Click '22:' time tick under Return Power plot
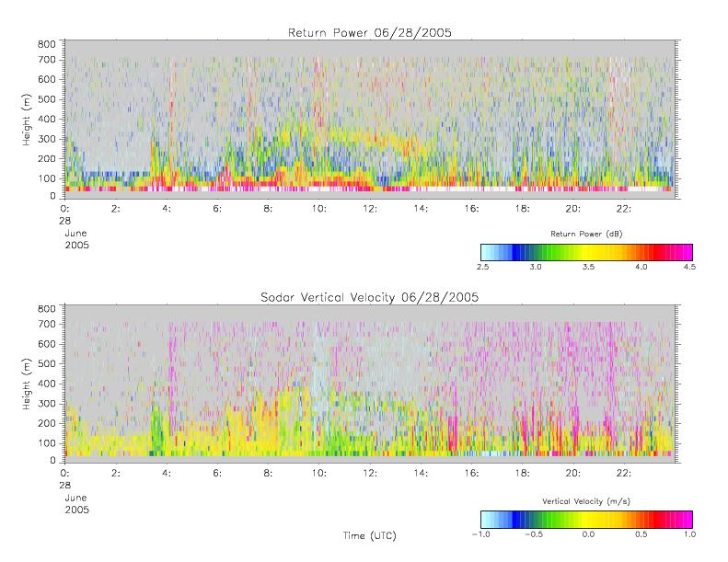The width and height of the screenshot is (728, 562). point(624,209)
